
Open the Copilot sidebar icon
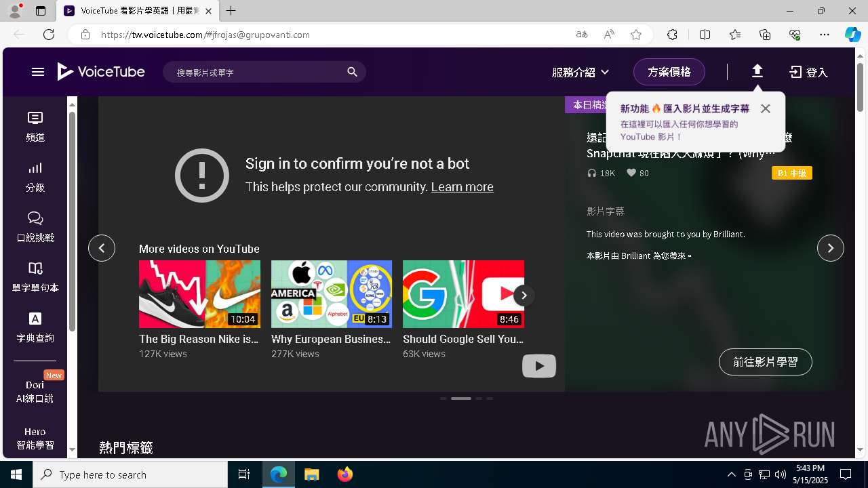[852, 35]
